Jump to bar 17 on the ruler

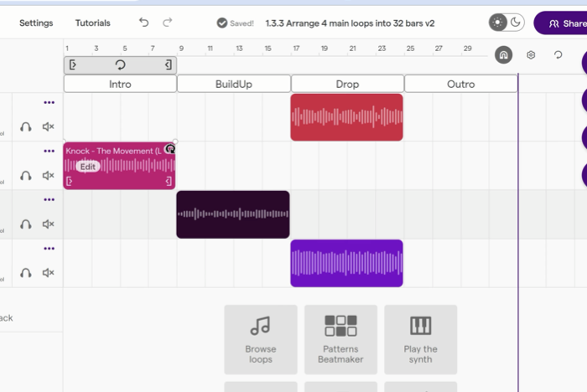pos(296,49)
